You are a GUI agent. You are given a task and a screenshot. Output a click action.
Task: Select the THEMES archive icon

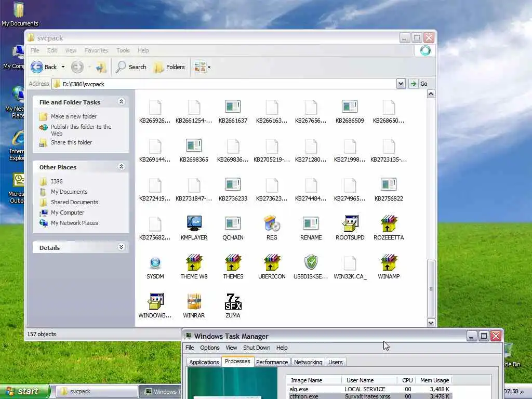(233, 262)
